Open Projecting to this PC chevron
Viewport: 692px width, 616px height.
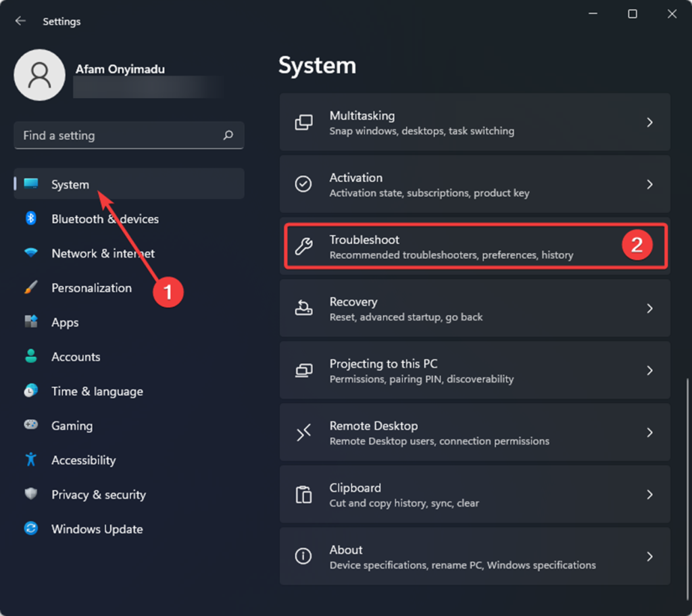coord(649,371)
